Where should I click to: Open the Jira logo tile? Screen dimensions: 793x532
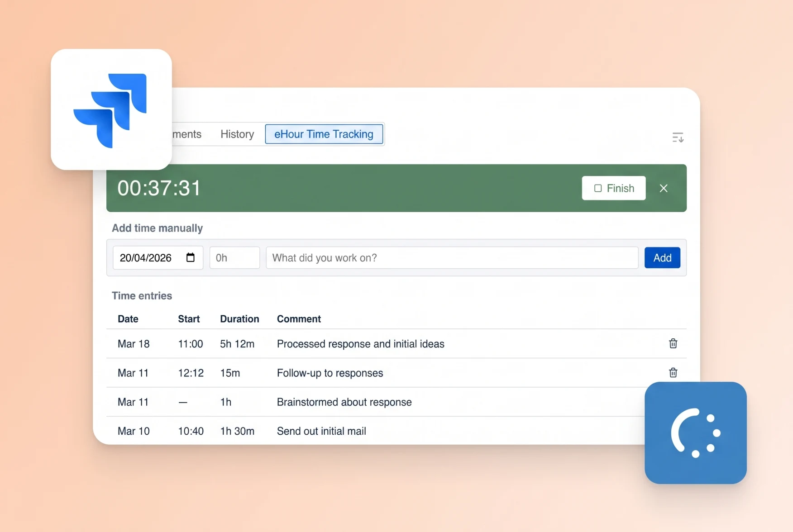pos(111,109)
